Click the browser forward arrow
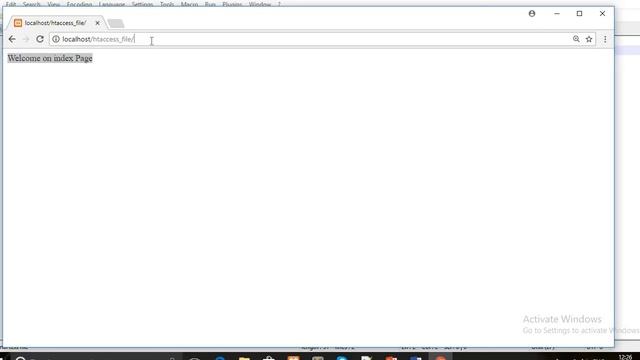The height and width of the screenshot is (360, 640). tap(26, 39)
